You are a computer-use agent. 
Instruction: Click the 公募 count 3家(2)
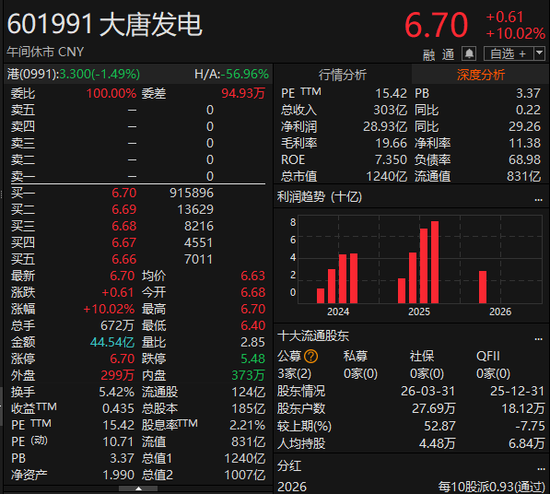(294, 374)
